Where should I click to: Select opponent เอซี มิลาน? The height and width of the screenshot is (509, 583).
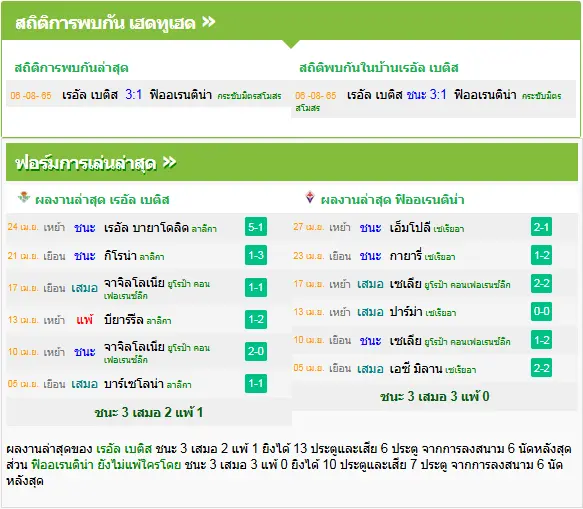(x=416, y=368)
